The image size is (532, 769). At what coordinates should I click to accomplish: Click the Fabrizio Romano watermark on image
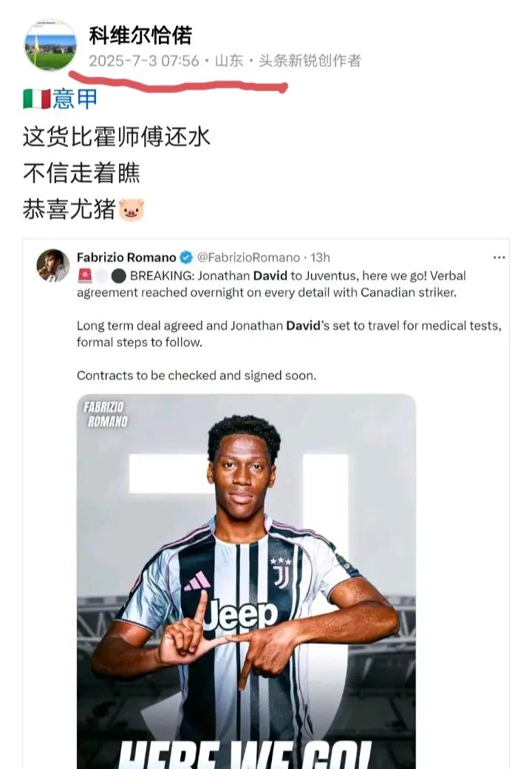(106, 414)
